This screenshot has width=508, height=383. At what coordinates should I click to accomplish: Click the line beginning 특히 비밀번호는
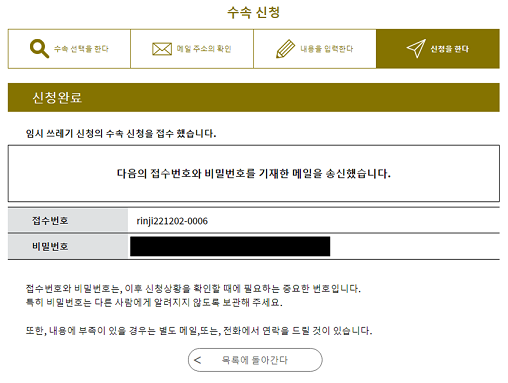pyautogui.click(x=154, y=302)
